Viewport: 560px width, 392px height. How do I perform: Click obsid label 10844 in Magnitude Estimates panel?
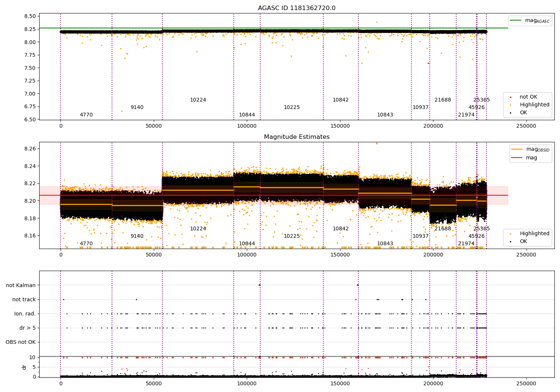point(247,243)
